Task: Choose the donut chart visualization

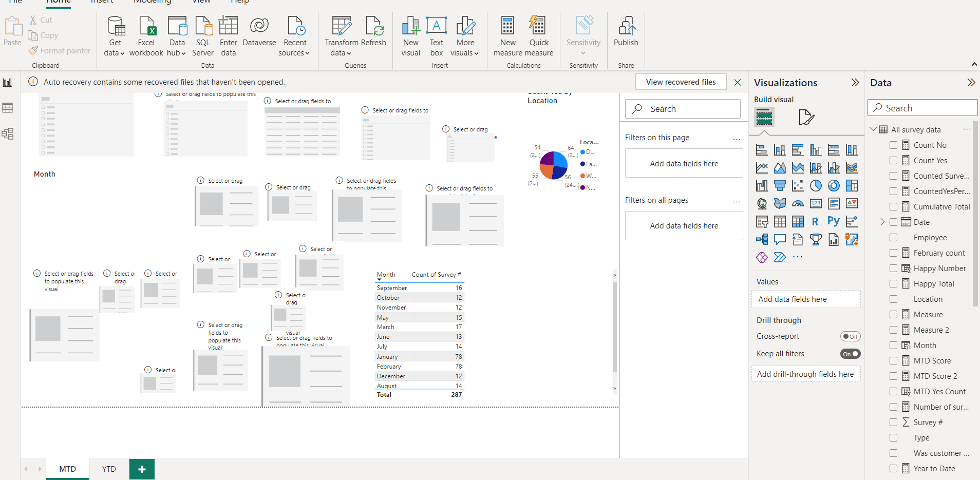Action: (834, 186)
